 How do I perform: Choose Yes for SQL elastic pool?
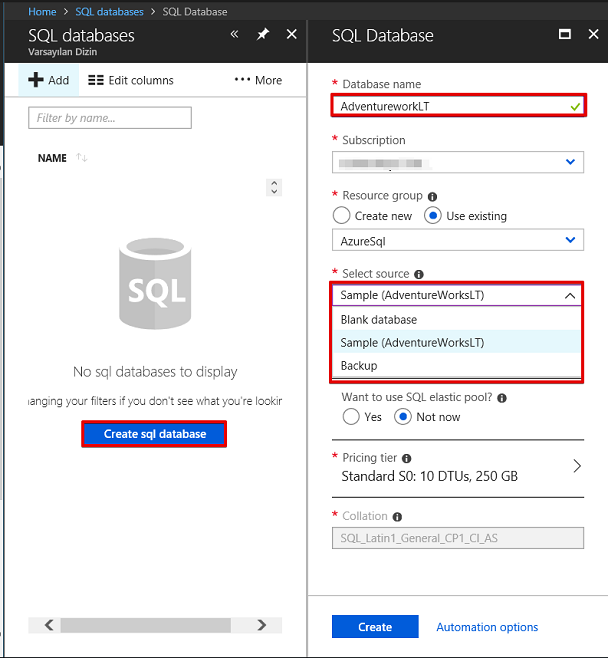tap(351, 416)
